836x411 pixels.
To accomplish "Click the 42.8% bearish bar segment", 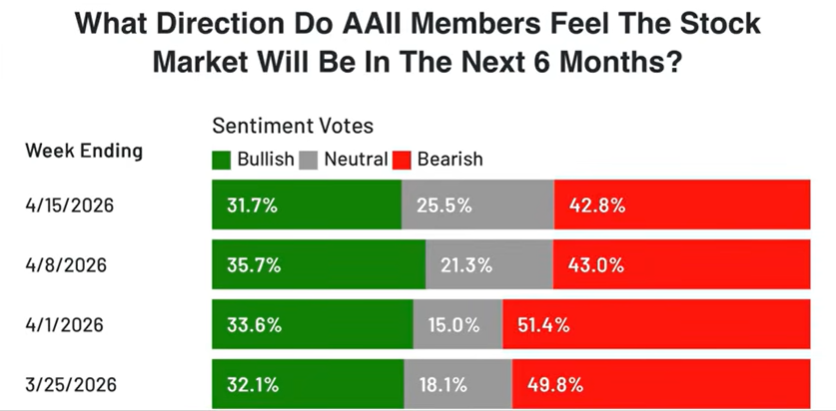I will click(682, 206).
